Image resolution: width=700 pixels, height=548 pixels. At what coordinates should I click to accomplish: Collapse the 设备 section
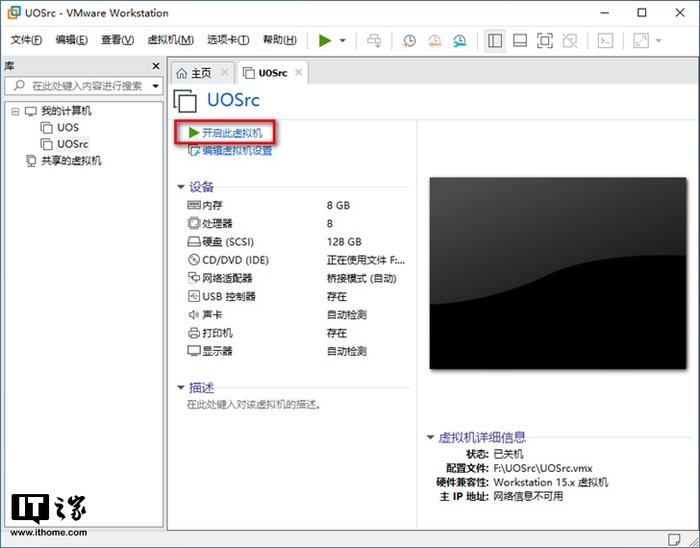(180, 187)
